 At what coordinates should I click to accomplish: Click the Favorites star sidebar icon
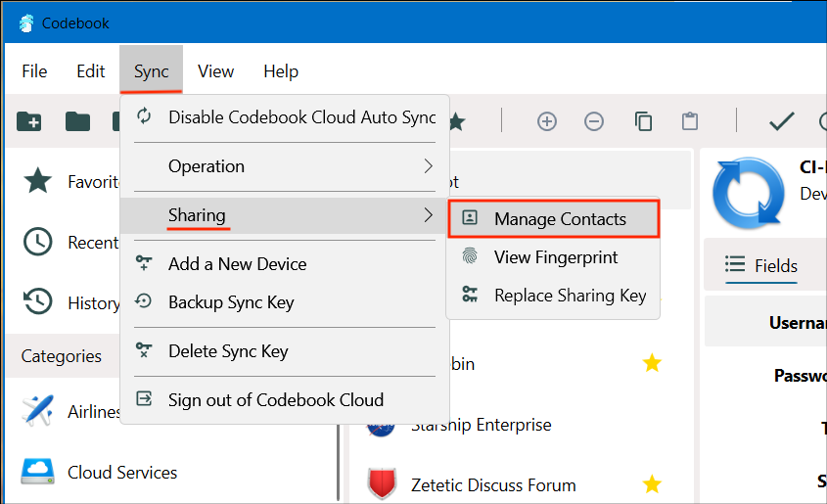tap(37, 180)
